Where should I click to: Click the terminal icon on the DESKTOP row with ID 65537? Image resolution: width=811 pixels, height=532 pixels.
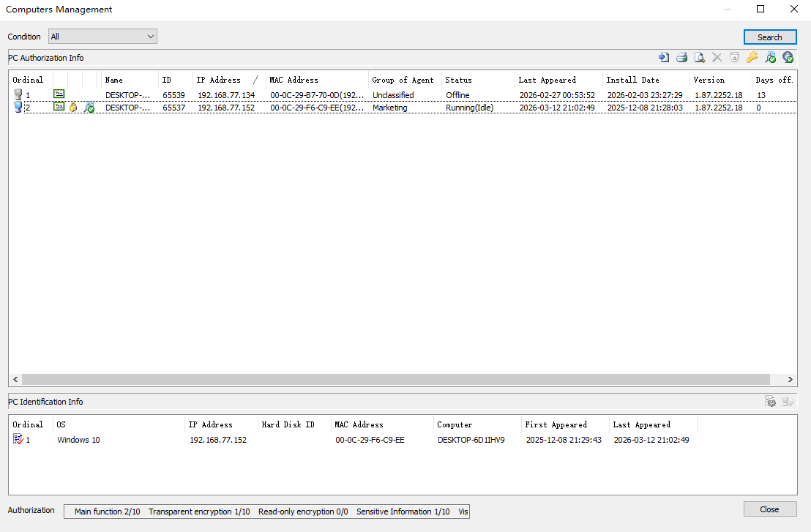click(x=59, y=107)
